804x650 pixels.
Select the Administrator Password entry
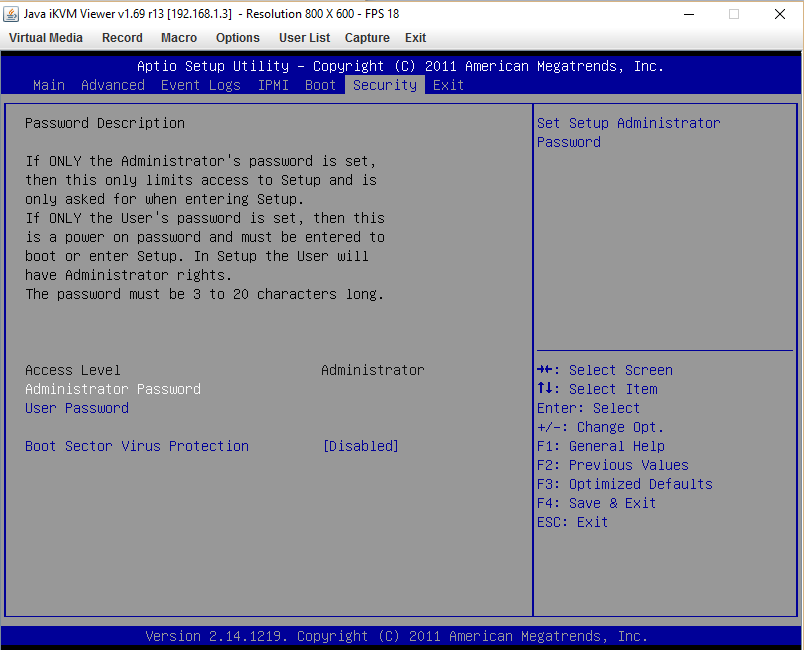113,389
